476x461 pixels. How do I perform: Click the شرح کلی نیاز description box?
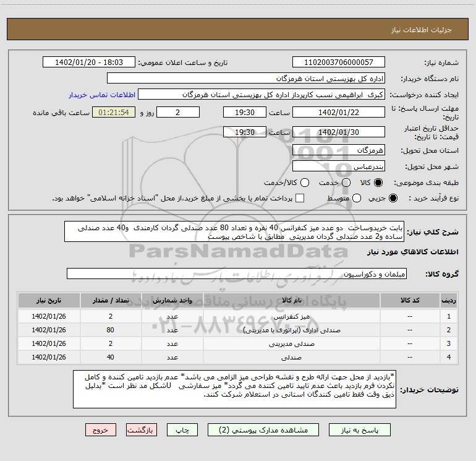pyautogui.click(x=234, y=231)
